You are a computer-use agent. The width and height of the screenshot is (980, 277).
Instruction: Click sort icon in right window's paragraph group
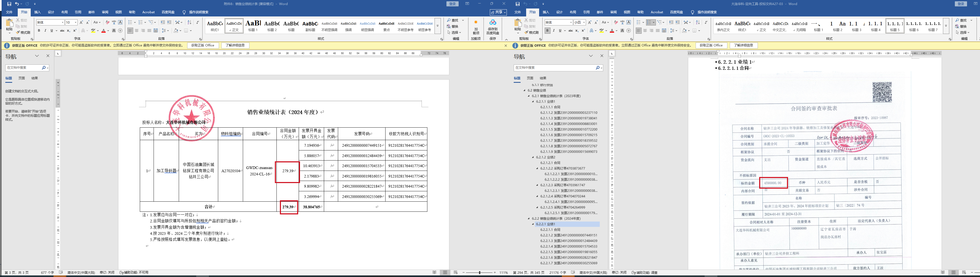point(698,23)
